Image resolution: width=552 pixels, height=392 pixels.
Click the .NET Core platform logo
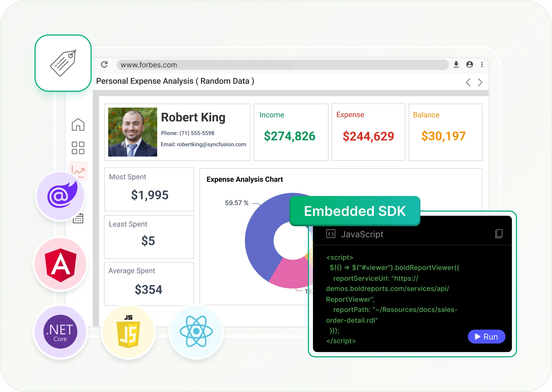pos(60,332)
